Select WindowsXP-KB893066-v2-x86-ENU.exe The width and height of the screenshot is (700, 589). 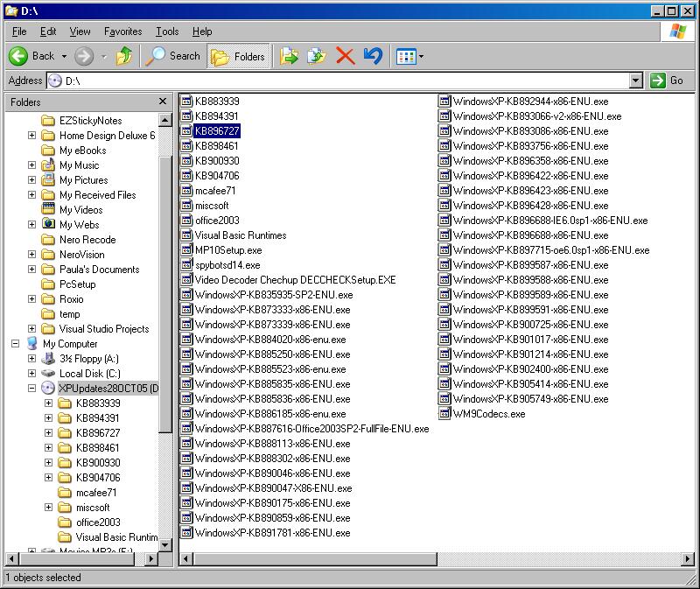(537, 116)
